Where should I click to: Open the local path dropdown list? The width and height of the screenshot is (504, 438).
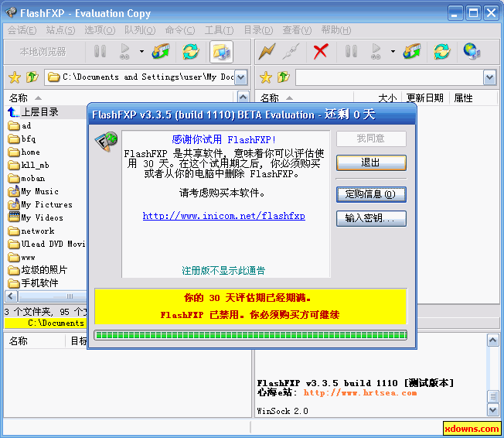[x=240, y=77]
